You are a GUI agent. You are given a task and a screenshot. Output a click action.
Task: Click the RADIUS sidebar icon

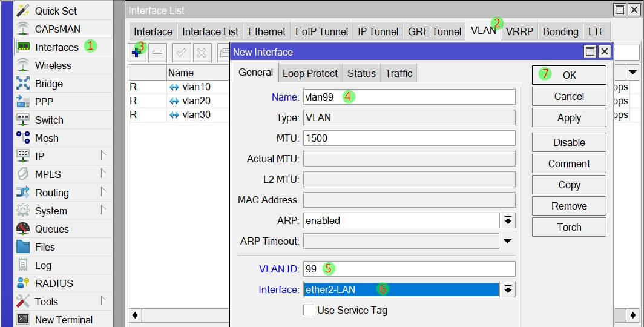pyautogui.click(x=24, y=283)
